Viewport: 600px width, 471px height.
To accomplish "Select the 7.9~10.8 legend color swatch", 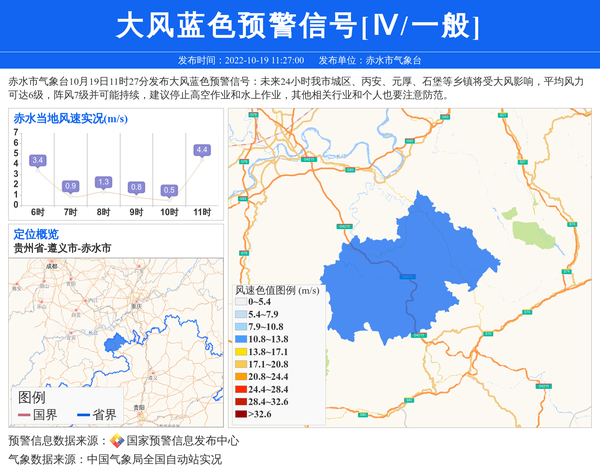I will tap(241, 327).
